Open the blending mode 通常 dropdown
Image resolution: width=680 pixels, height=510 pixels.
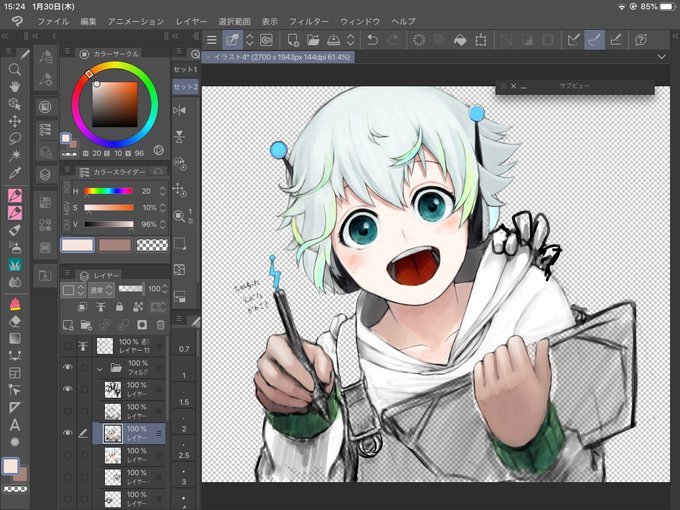pos(101,290)
